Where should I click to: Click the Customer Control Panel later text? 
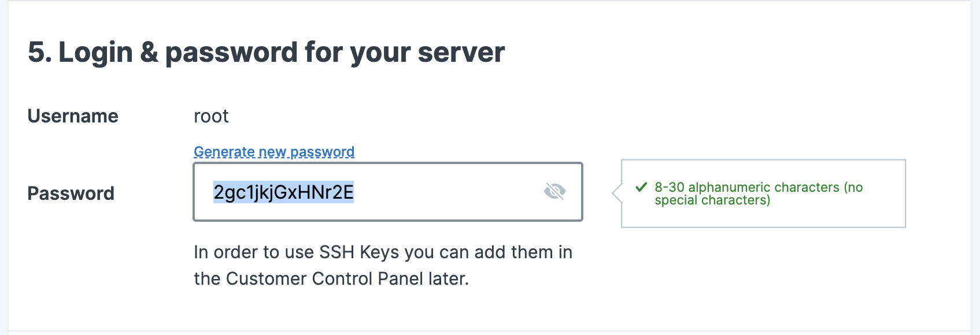[347, 279]
